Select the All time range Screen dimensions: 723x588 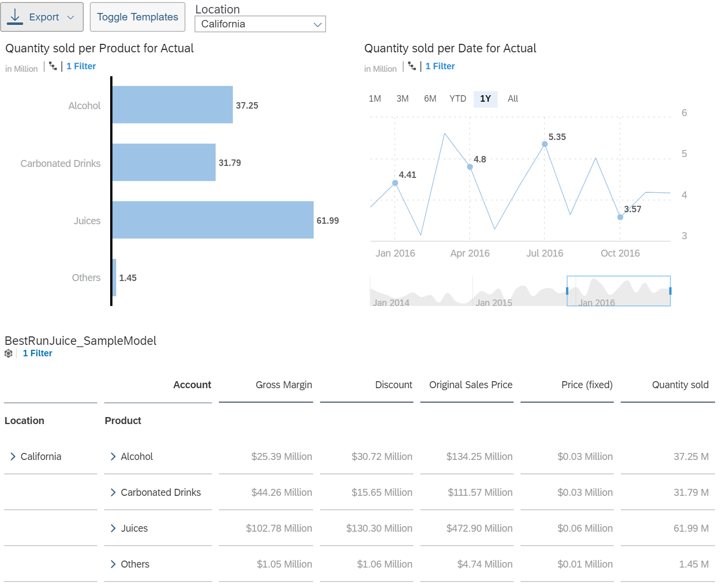point(513,99)
